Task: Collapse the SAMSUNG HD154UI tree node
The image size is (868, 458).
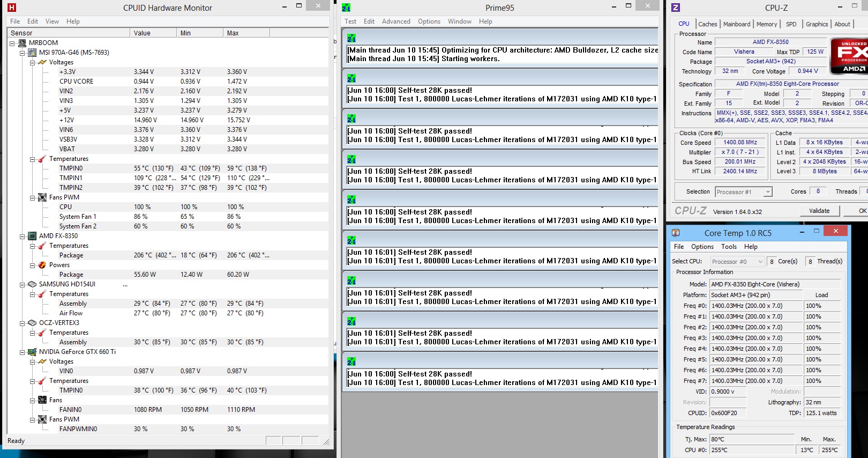Action: 23,285
